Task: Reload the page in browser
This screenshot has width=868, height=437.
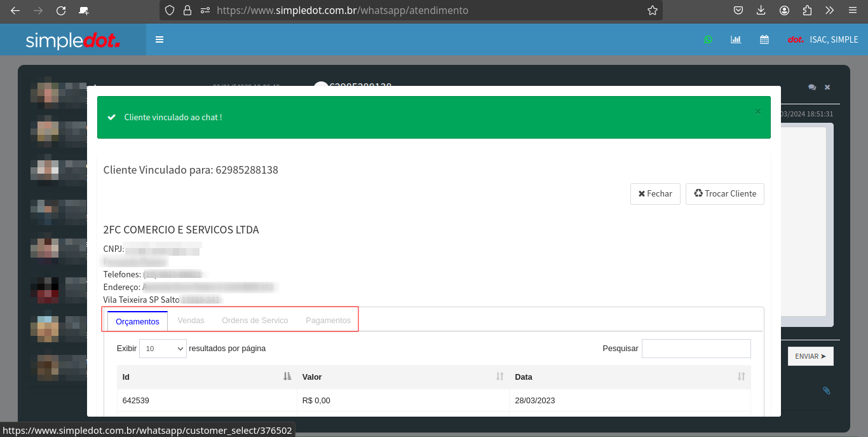Action: click(61, 10)
